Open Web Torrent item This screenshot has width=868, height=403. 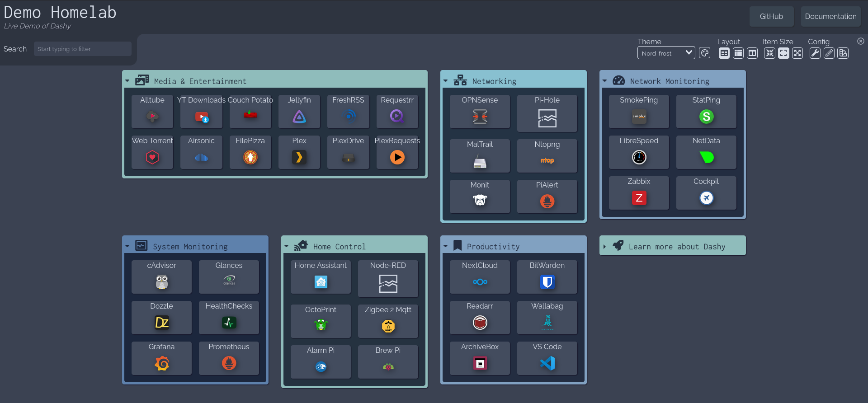(152, 152)
